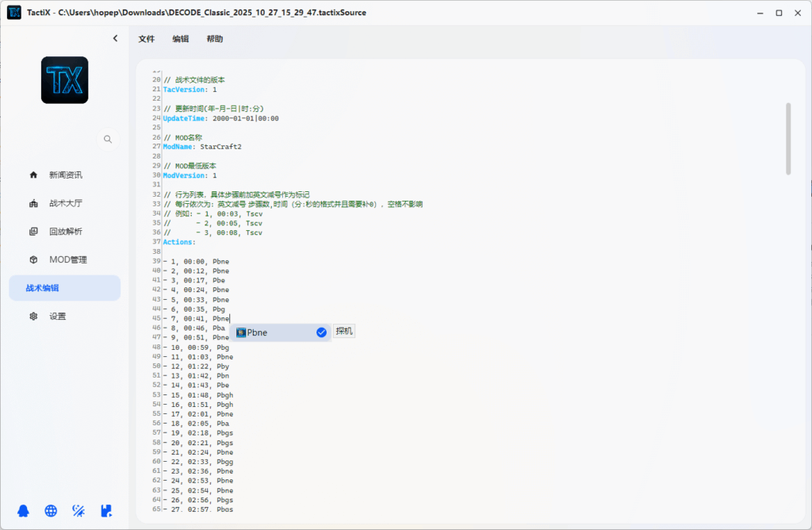Click the gear icon beside 设置
This screenshot has width=812, height=530.
[33, 316]
